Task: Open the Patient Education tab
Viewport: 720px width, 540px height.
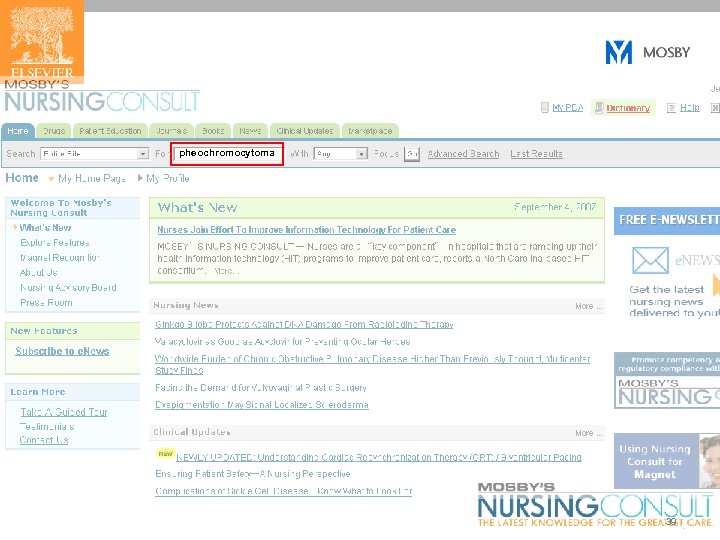Action: point(110,131)
